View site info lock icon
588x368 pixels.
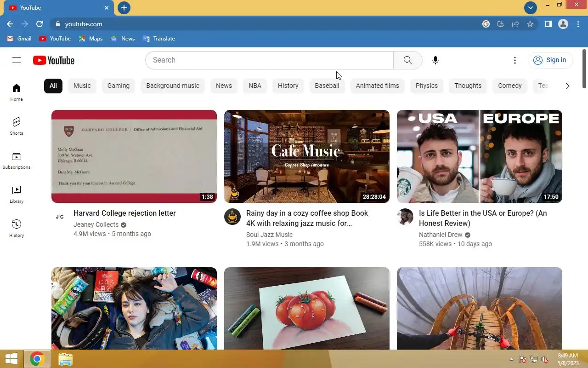pos(57,24)
